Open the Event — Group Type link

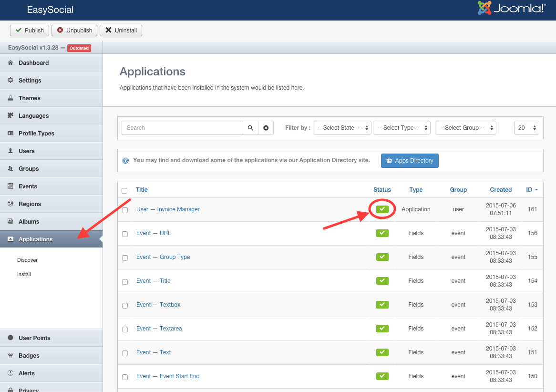tap(163, 257)
